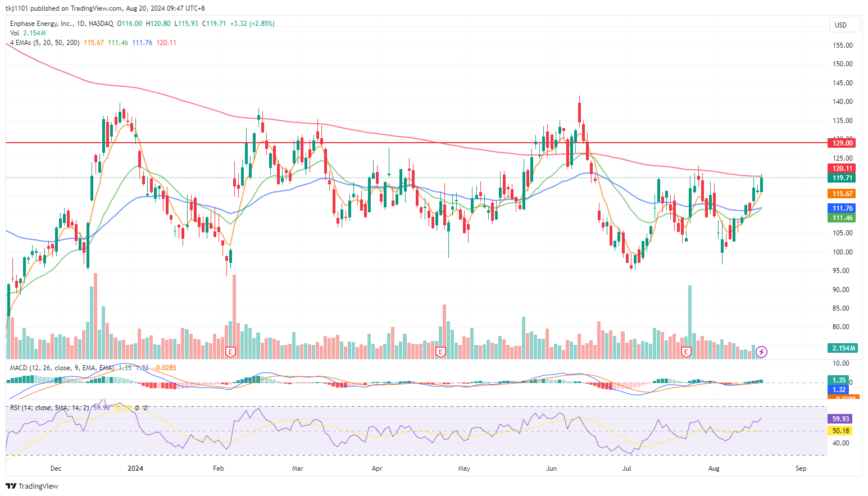This screenshot has width=868, height=496.
Task: Click the orange 115.67 price scale label
Action: click(842, 194)
